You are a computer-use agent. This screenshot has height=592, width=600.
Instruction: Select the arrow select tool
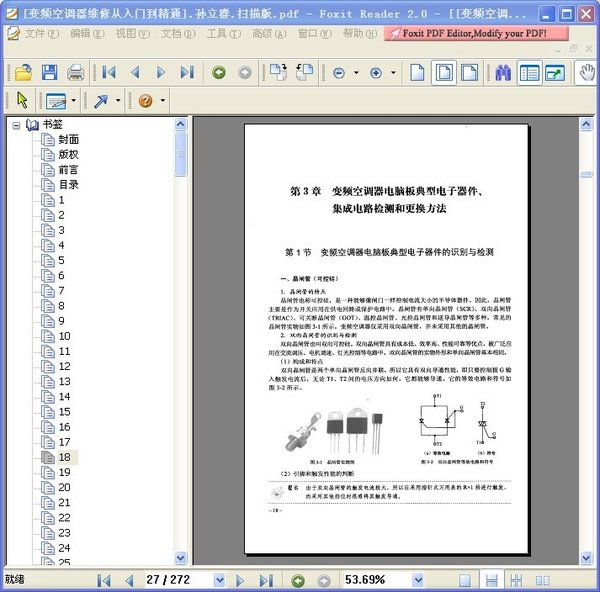(22, 100)
